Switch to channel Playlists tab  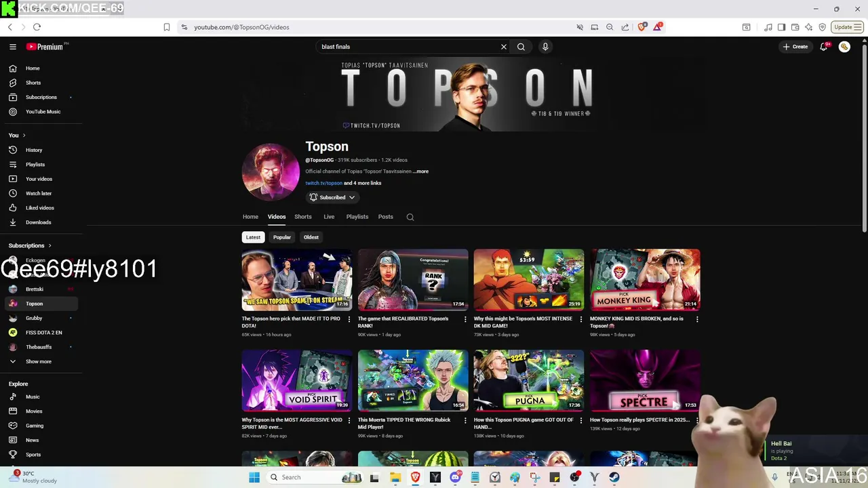tap(357, 217)
